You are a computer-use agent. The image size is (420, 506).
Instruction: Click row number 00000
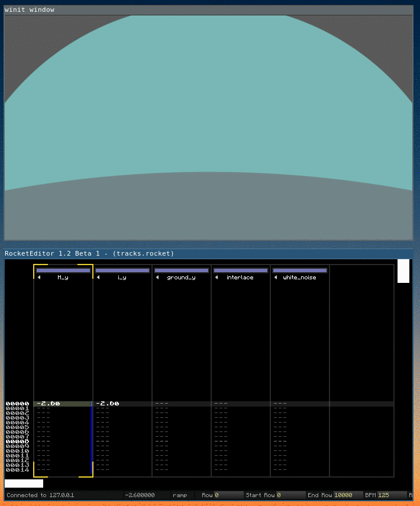point(17,404)
